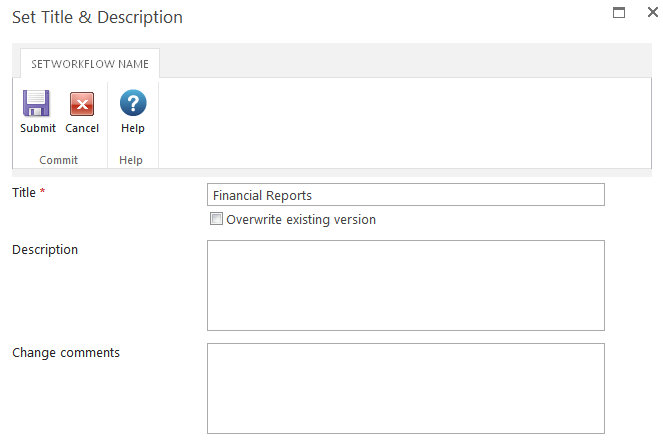Enable the Overwrite existing version checkbox
The width and height of the screenshot is (663, 447).
tap(216, 219)
